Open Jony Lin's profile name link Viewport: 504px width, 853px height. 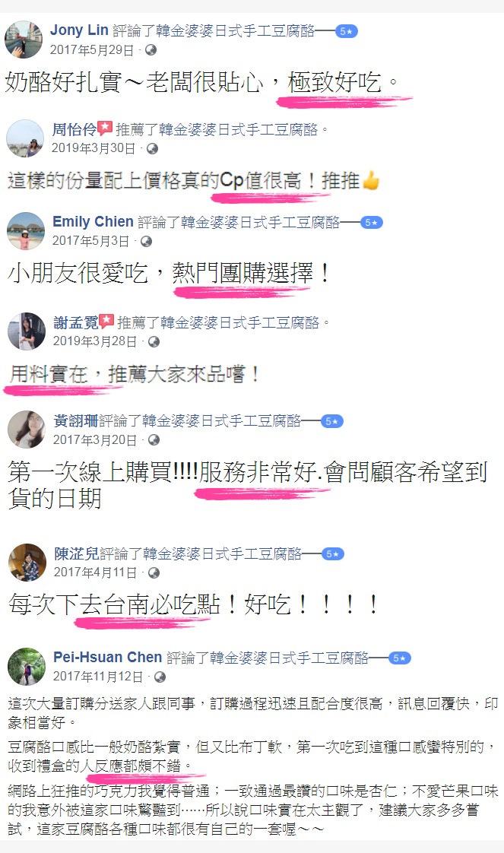[79, 30]
